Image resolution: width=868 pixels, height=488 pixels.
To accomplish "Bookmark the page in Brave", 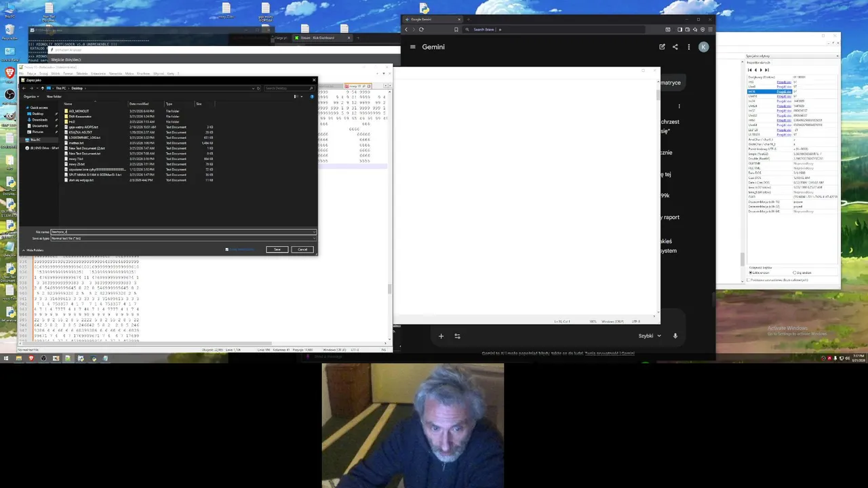I will 456,29.
